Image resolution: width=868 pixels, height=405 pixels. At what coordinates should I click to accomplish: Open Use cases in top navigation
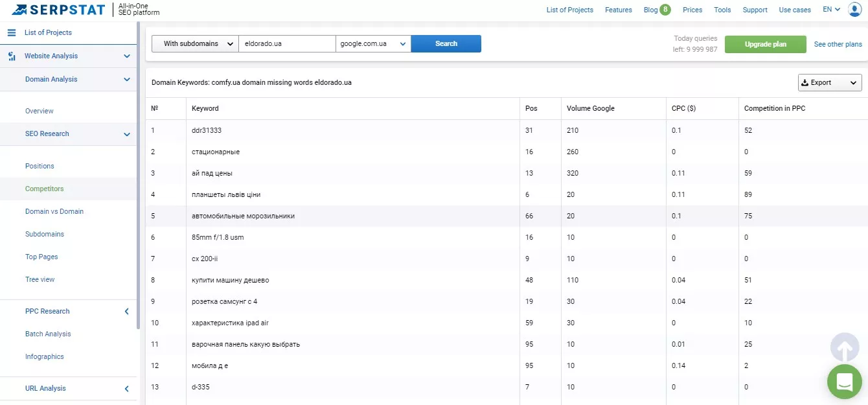coord(795,10)
